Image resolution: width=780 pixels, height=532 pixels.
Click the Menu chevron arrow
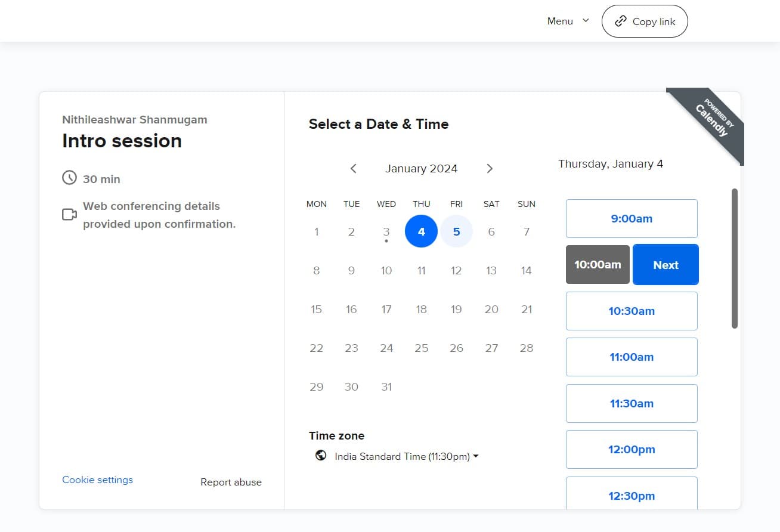(x=586, y=21)
